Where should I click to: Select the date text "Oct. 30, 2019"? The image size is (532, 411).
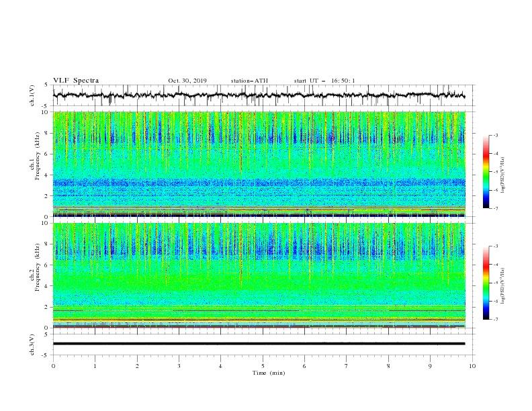(187, 81)
